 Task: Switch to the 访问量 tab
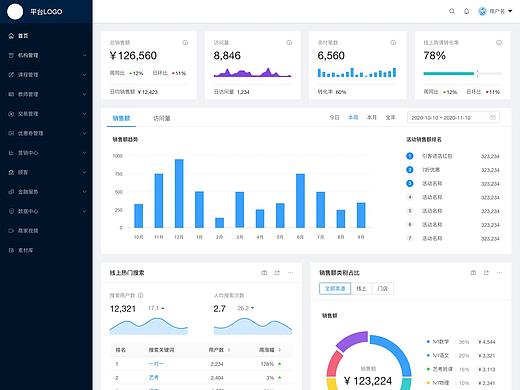click(162, 118)
